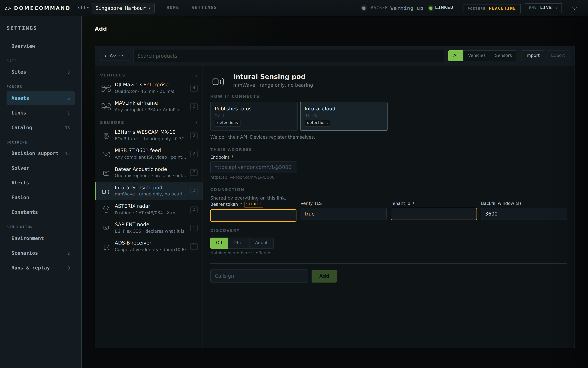Open the HOME top navigation item

click(x=173, y=8)
